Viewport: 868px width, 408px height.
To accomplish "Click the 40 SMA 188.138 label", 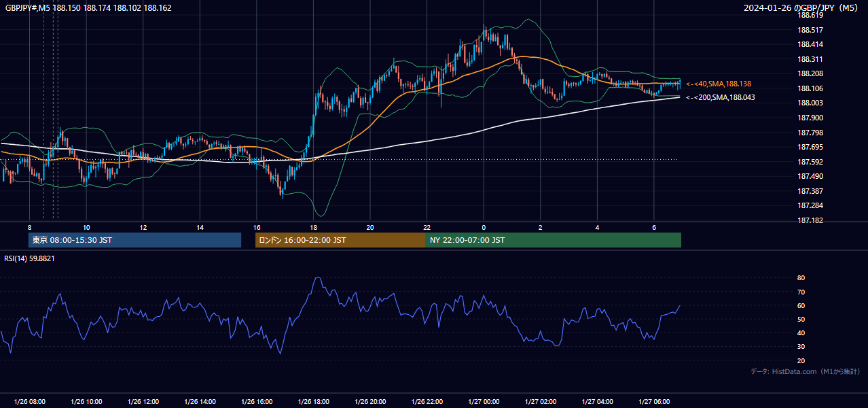I will point(719,84).
